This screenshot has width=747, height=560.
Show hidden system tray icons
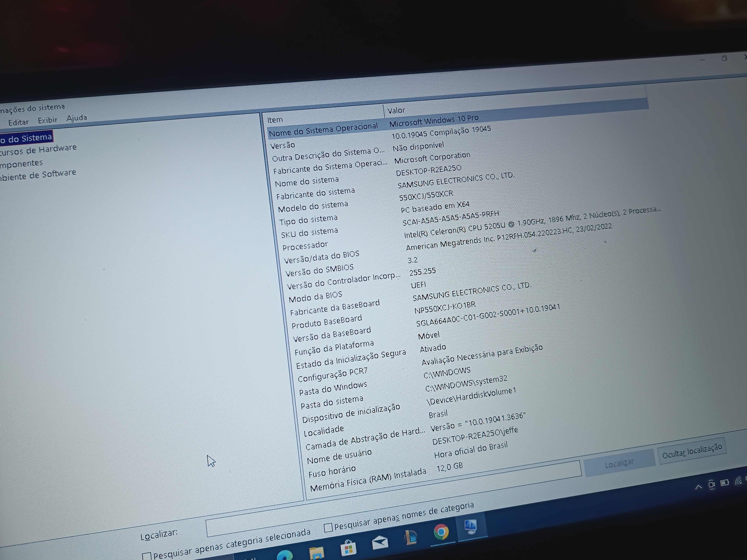point(699,487)
